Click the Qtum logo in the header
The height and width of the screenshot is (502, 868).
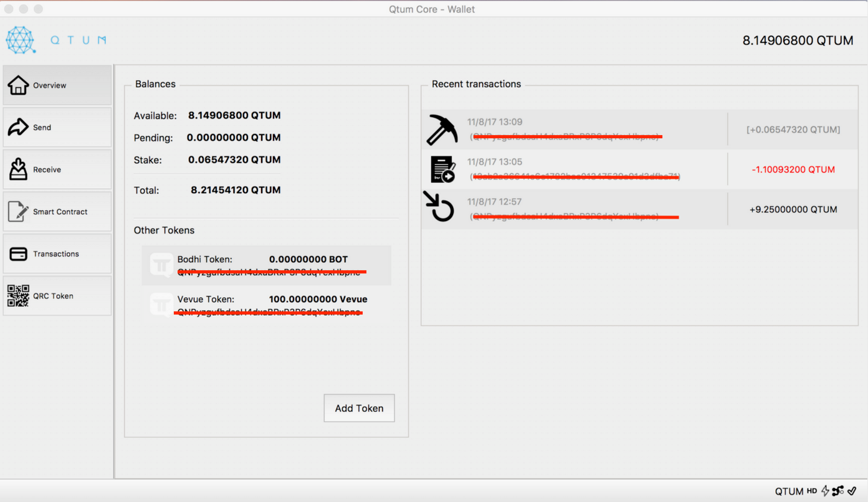click(56, 40)
